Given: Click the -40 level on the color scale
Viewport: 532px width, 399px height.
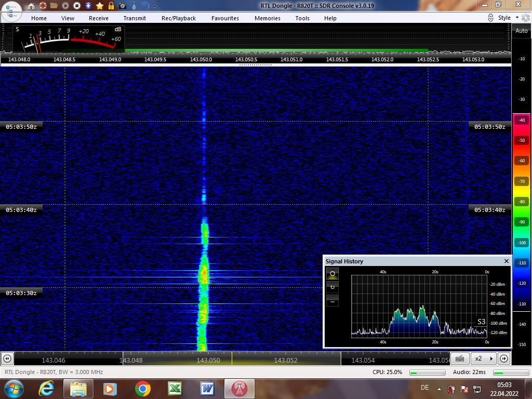Looking at the screenshot, I should tap(522, 120).
